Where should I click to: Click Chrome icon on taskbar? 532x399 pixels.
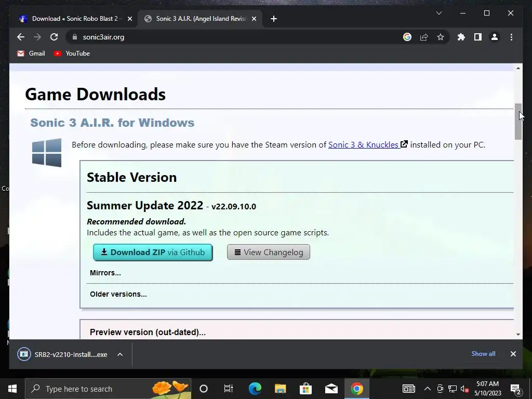[x=356, y=389]
